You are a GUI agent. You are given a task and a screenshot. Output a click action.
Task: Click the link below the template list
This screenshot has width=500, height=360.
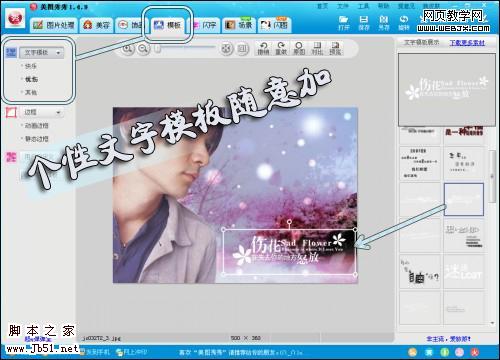point(448,339)
